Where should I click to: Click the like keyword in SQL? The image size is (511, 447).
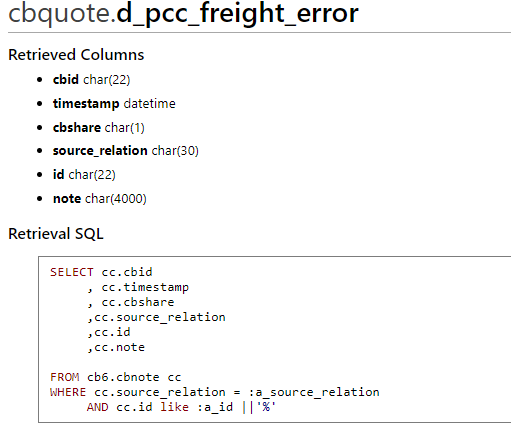[174, 407]
